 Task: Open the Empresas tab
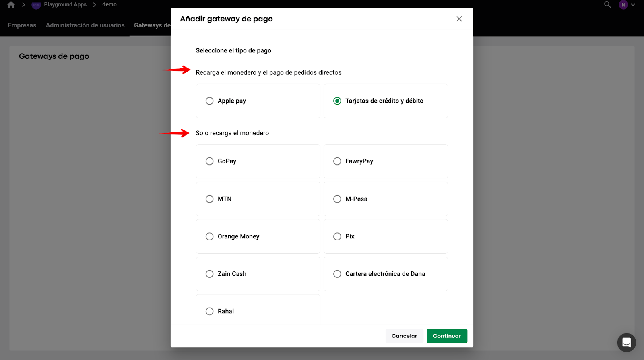[22, 25]
